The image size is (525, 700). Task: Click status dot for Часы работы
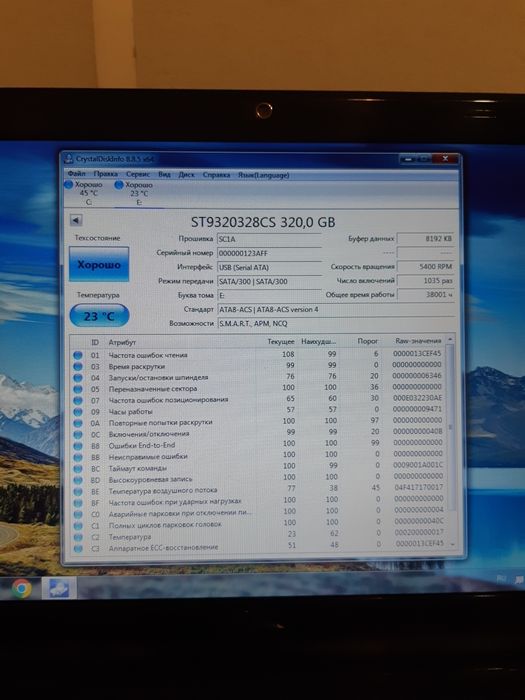point(78,412)
